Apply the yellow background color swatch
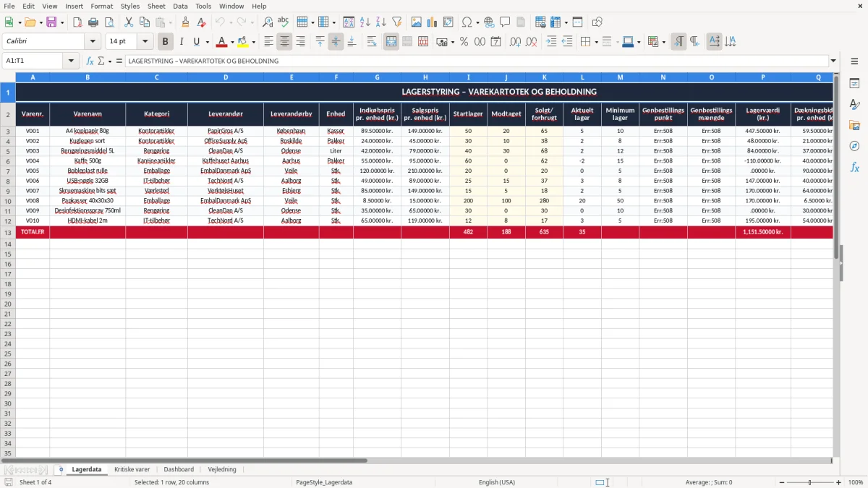Image resolution: width=868 pixels, height=488 pixels. click(243, 42)
